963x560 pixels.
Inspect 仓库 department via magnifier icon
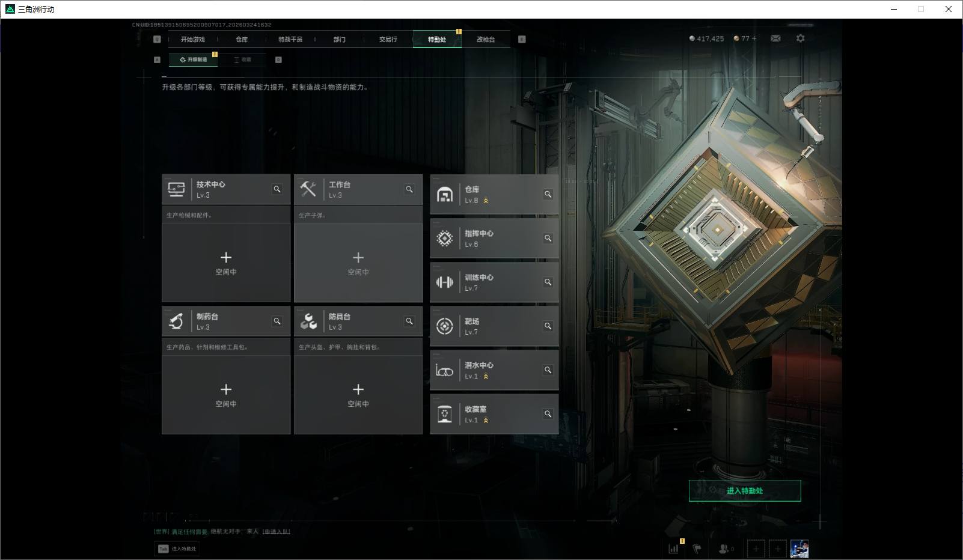[x=548, y=194]
